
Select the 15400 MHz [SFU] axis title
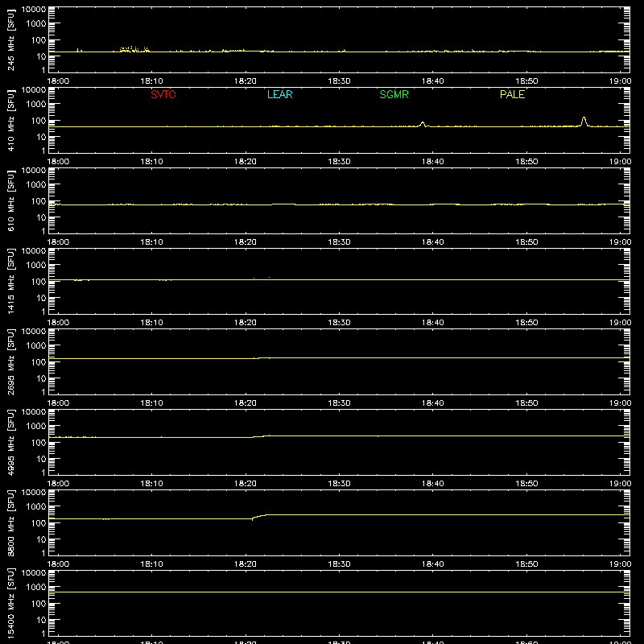point(10,603)
